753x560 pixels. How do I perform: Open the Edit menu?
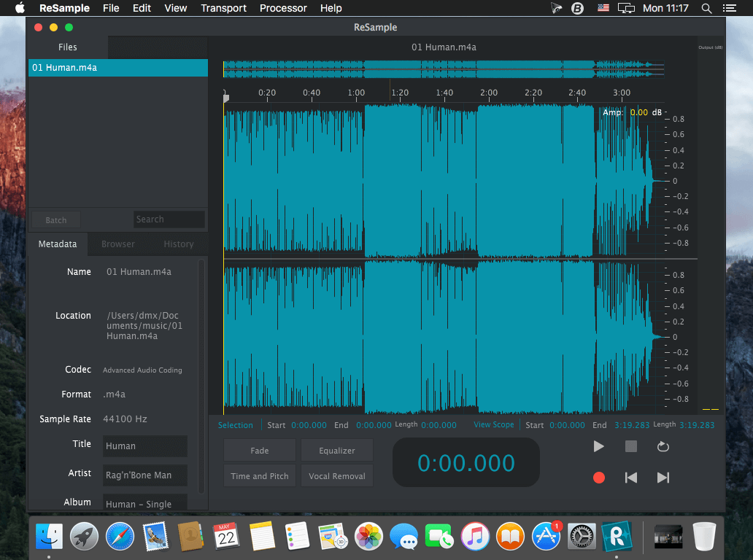pyautogui.click(x=142, y=8)
